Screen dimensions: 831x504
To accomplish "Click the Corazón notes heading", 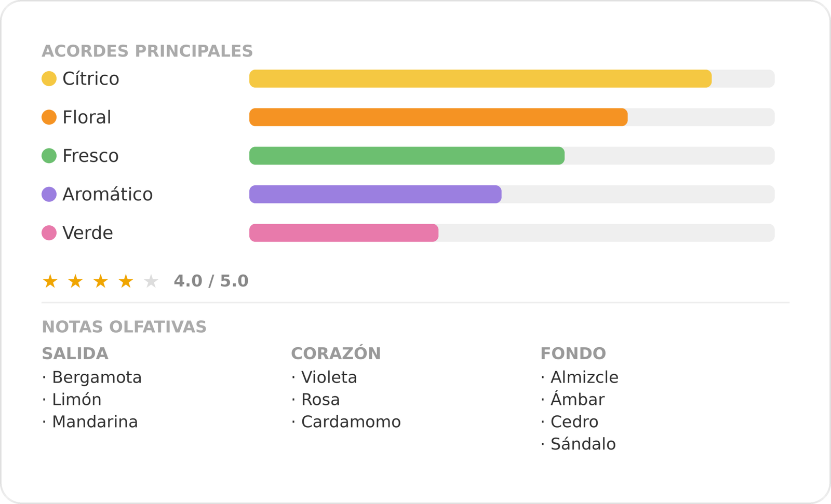I will 336,353.
